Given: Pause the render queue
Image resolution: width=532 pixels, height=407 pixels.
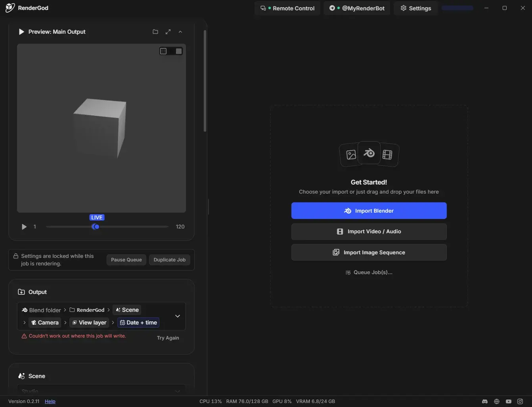Looking at the screenshot, I should pyautogui.click(x=126, y=260).
